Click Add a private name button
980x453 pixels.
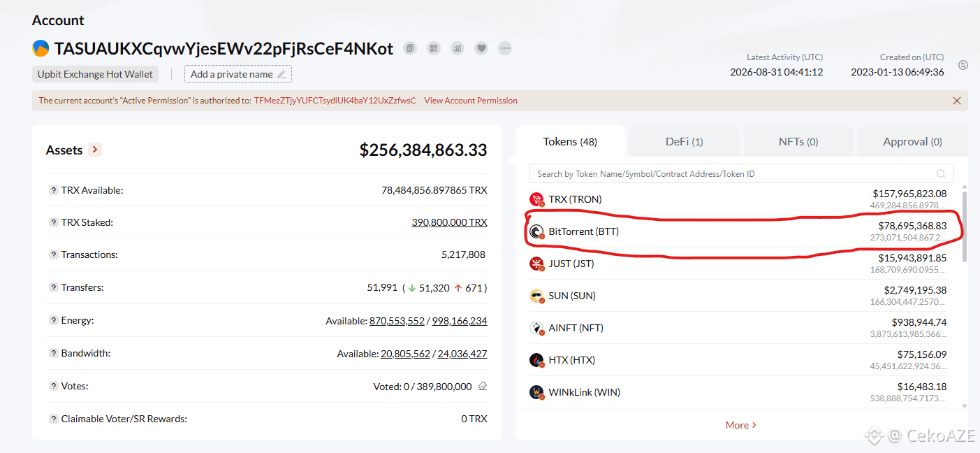238,74
